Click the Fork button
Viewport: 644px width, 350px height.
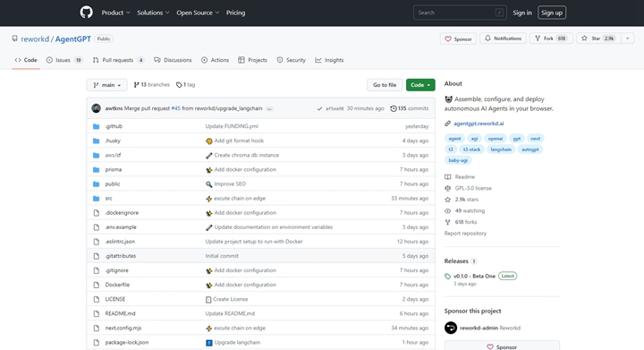click(x=551, y=38)
